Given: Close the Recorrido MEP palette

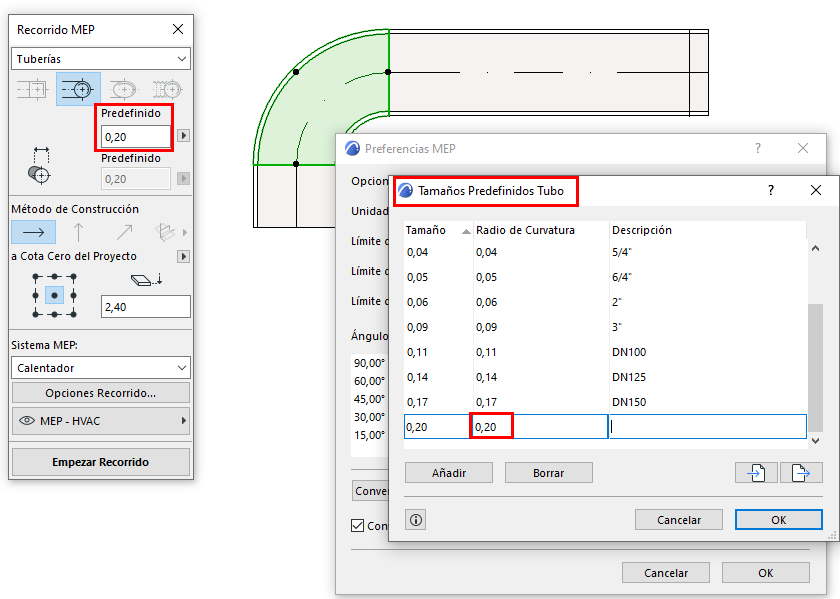Looking at the screenshot, I should point(178,29).
